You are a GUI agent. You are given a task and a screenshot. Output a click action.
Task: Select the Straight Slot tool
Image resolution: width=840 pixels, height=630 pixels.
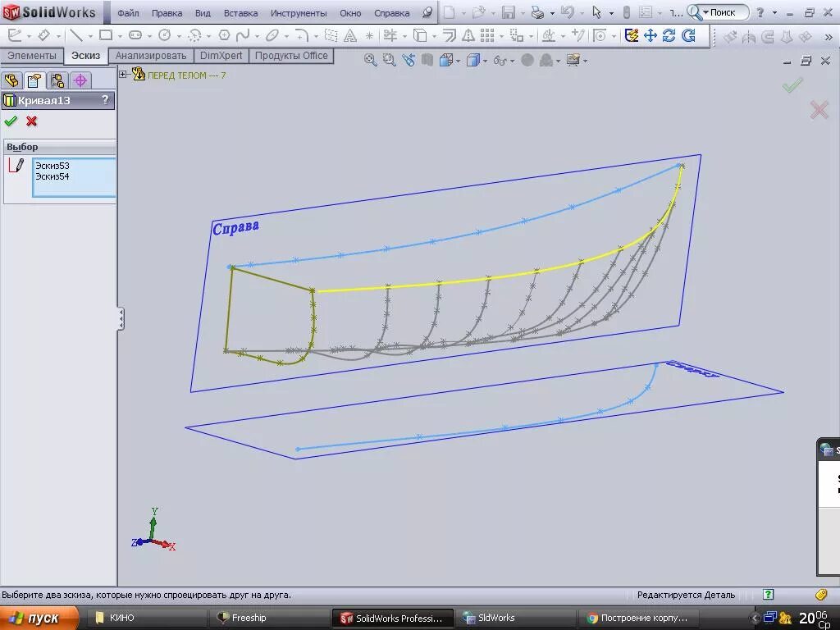coord(135,35)
